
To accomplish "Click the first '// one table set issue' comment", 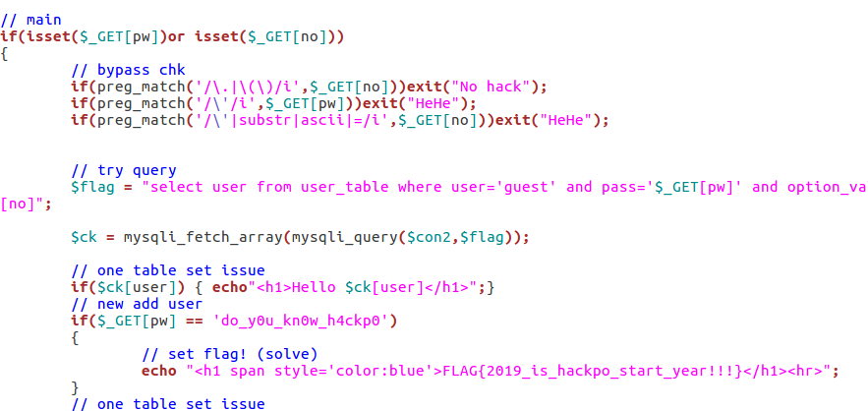I will pyautogui.click(x=168, y=270).
